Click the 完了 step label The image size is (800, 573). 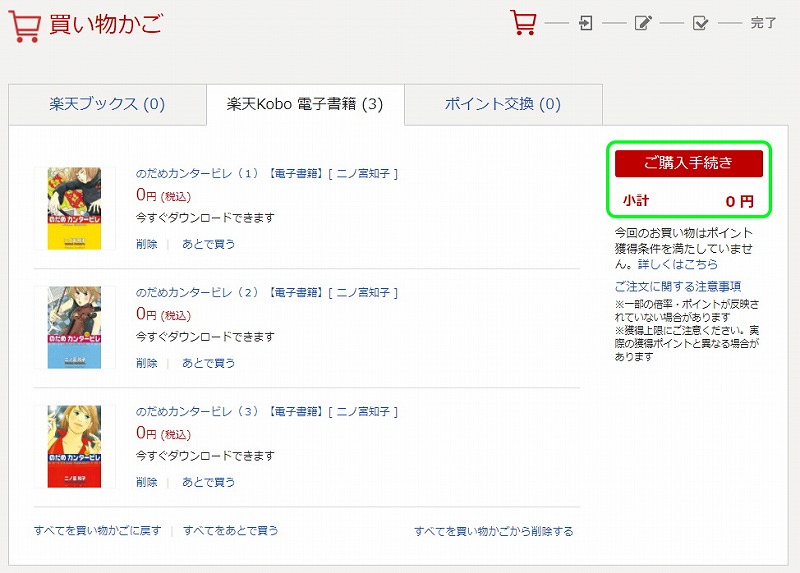tap(763, 23)
